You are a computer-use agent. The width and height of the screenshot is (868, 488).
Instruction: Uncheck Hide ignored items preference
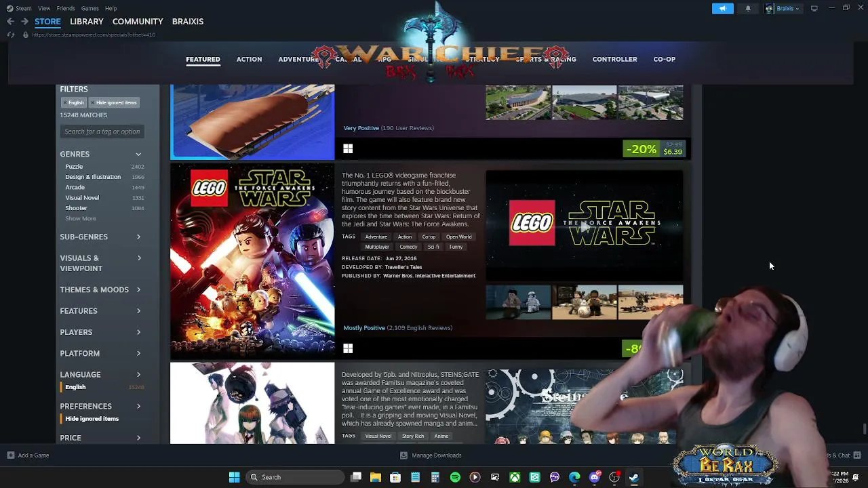coord(92,419)
